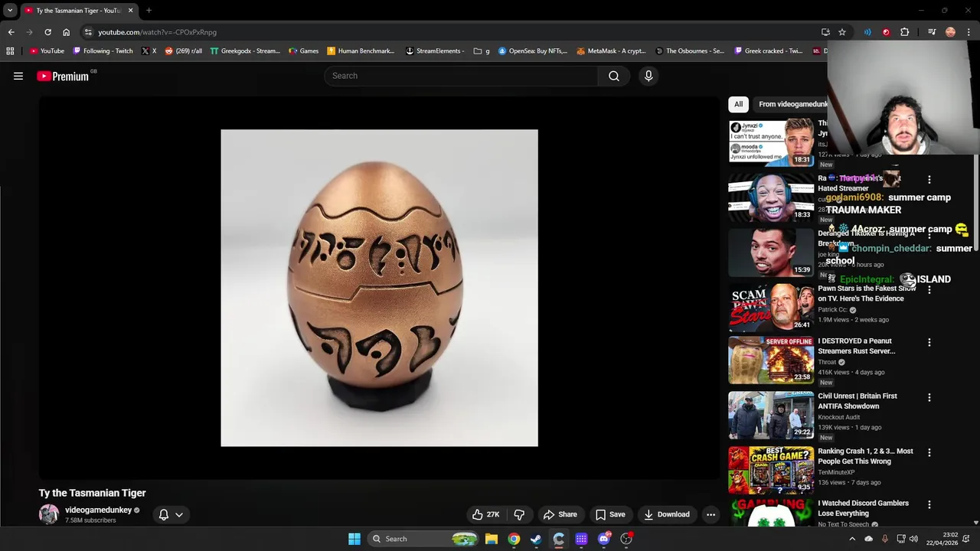The height and width of the screenshot is (551, 980).
Task: View site information icon in address bar
Action: (x=88, y=32)
